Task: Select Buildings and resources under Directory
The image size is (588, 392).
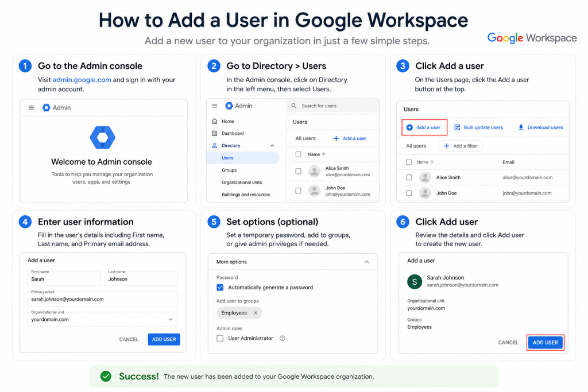Action: pos(246,195)
